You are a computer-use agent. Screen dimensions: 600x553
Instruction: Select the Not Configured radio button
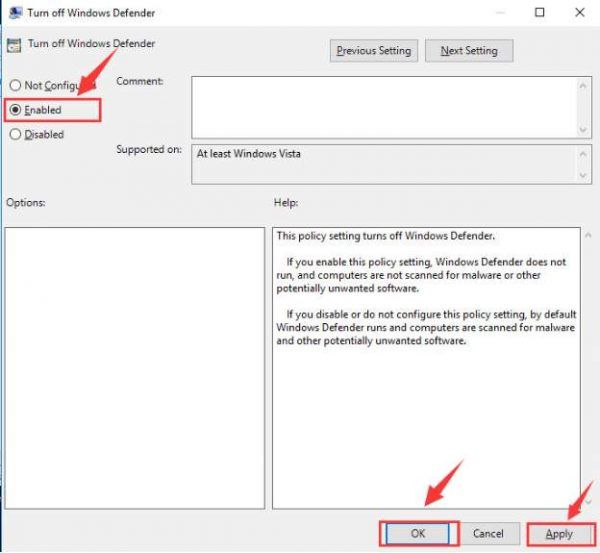[x=15, y=86]
